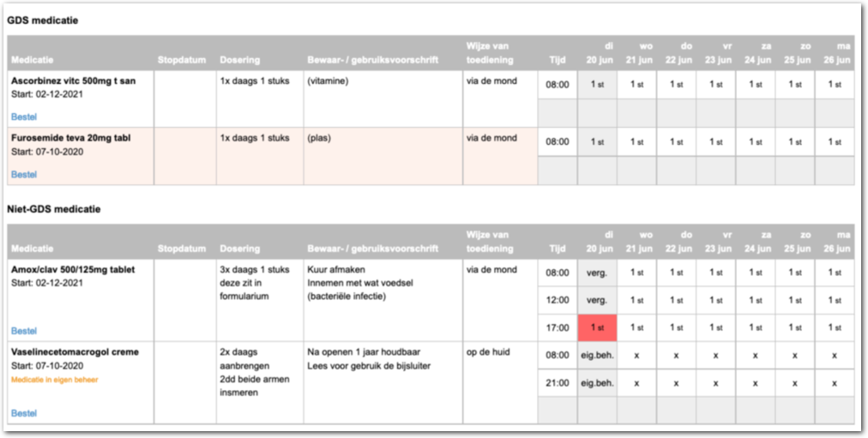
Task: Click Stopdatum column header in GDS table
Action: 182,59
